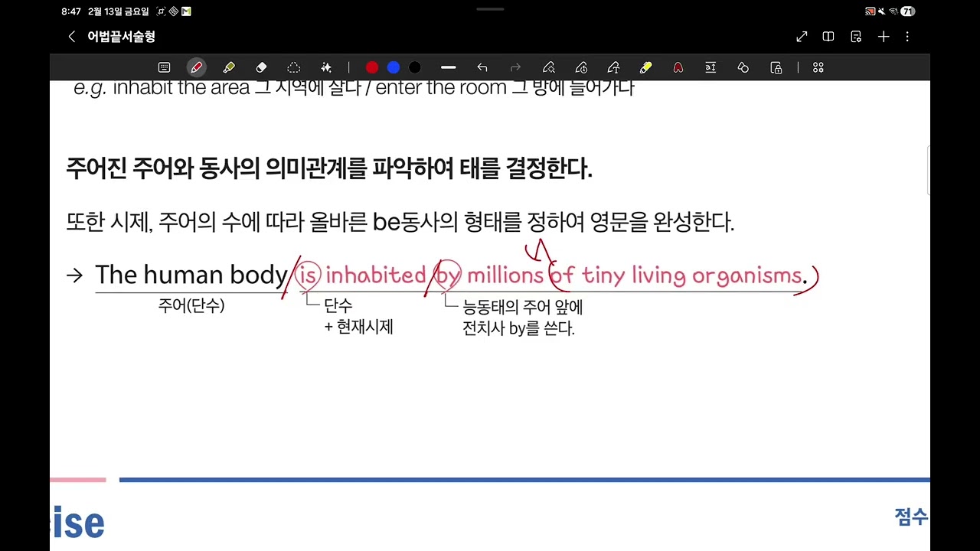Image resolution: width=980 pixels, height=551 pixels.
Task: Tap the Wi-Fi status icon
Action: 893,11
